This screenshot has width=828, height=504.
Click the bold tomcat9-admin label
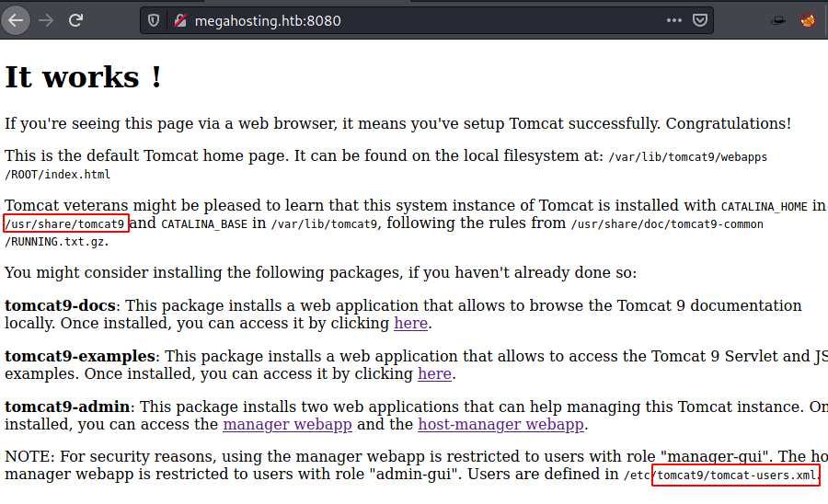point(67,407)
